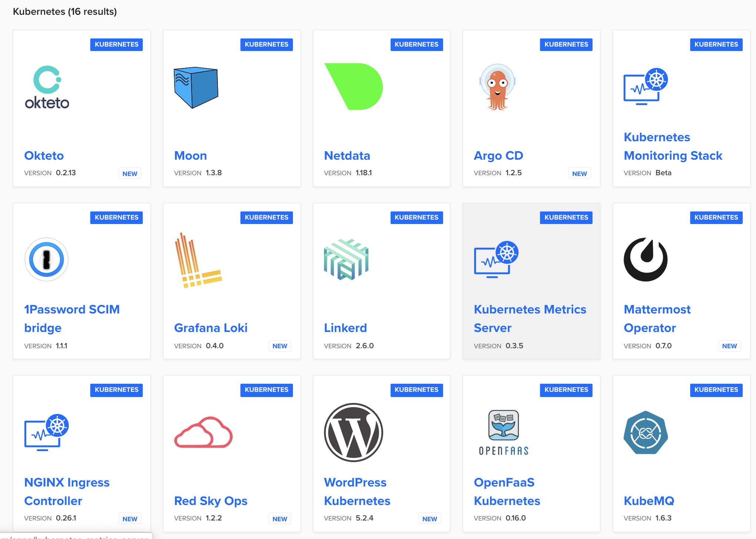Click the NGINX Ingress Controller icon
Image resolution: width=756 pixels, height=539 pixels.
[x=47, y=433]
